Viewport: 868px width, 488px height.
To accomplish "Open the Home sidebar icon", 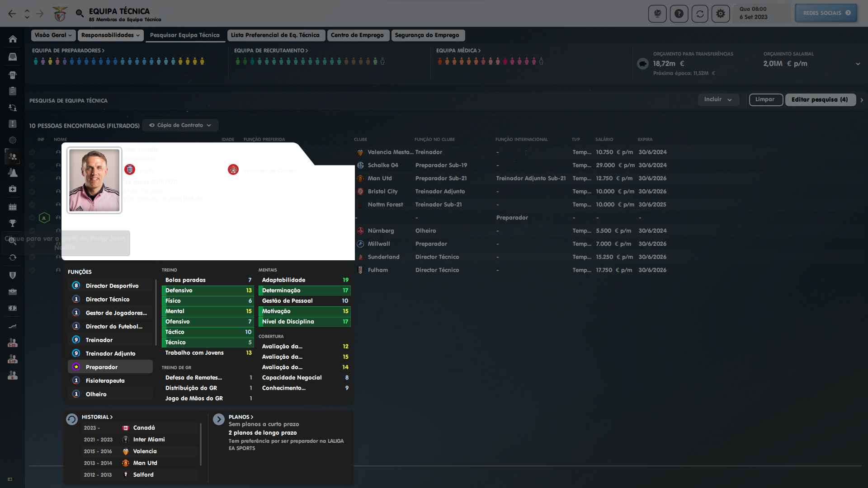I will (13, 39).
